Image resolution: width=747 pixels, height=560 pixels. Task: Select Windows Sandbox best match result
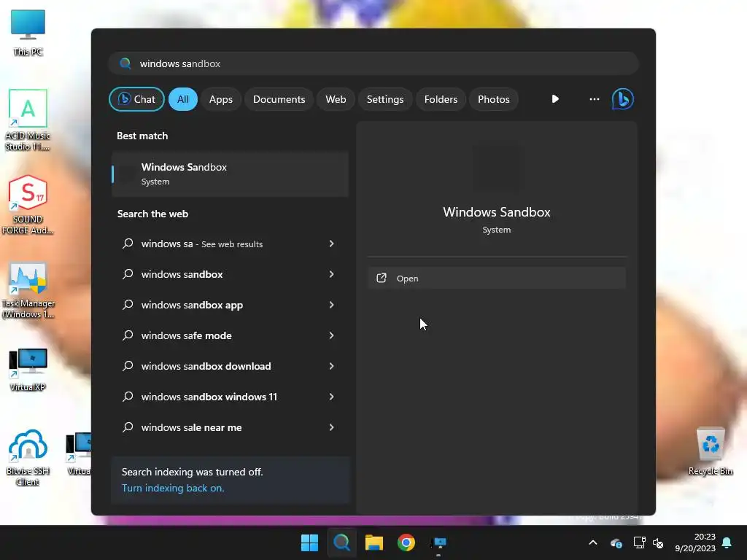[x=230, y=174]
